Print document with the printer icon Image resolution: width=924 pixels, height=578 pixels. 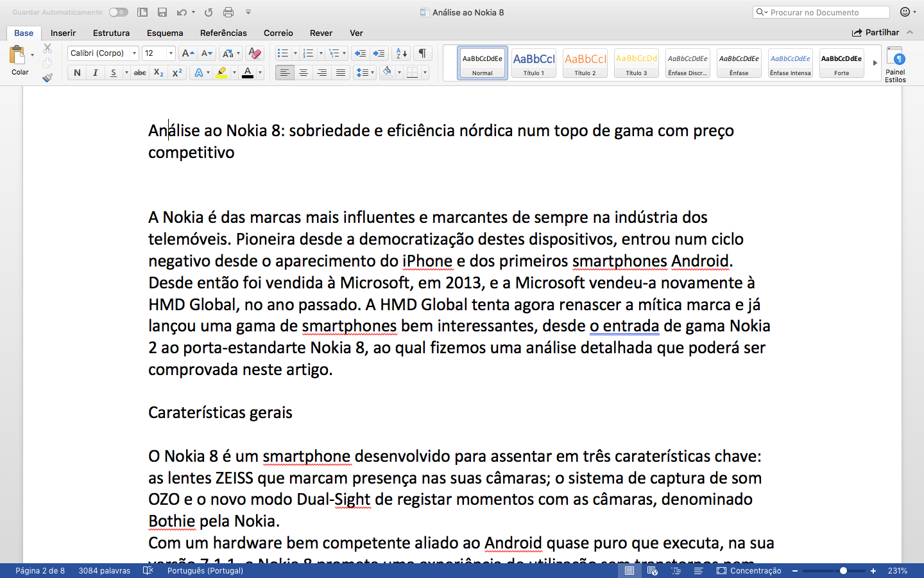(228, 12)
